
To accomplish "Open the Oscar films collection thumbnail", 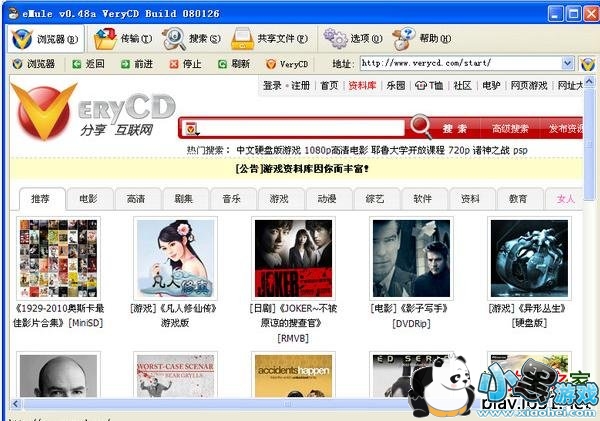I will (58, 258).
